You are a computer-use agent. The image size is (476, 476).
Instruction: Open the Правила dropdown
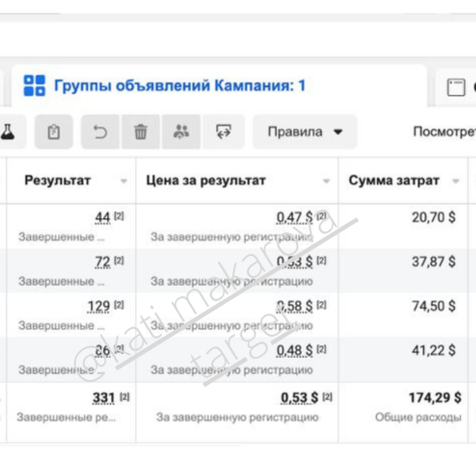pyautogui.click(x=305, y=132)
